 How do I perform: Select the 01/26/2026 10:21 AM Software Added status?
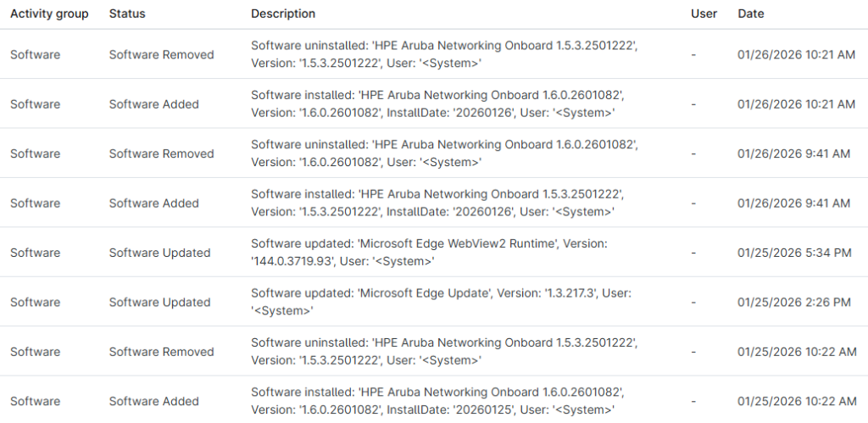(153, 104)
